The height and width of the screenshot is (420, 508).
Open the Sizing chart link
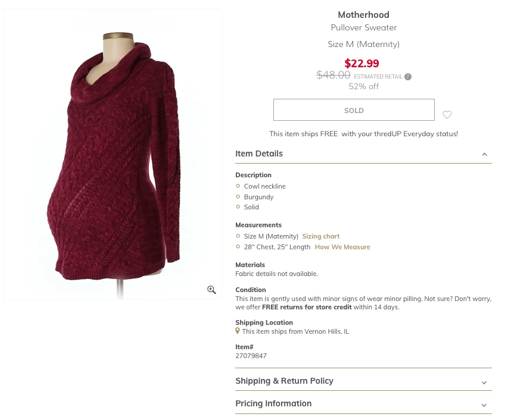tap(321, 236)
